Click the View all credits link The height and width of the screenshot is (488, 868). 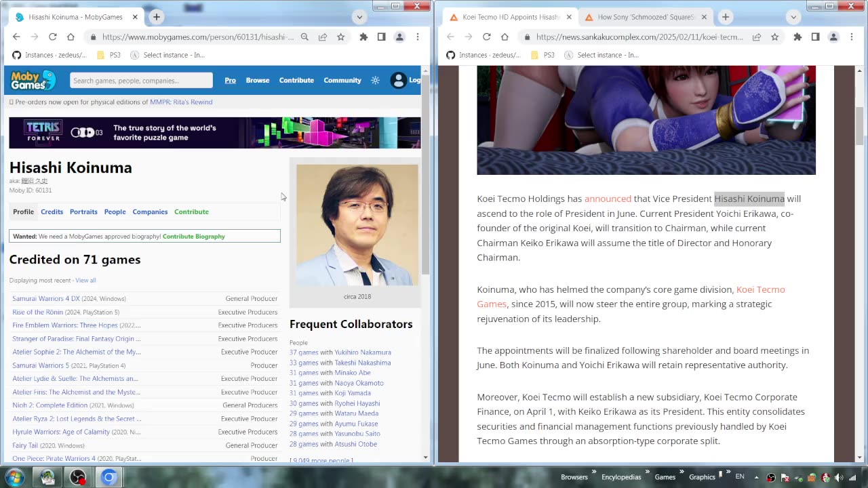pos(85,281)
